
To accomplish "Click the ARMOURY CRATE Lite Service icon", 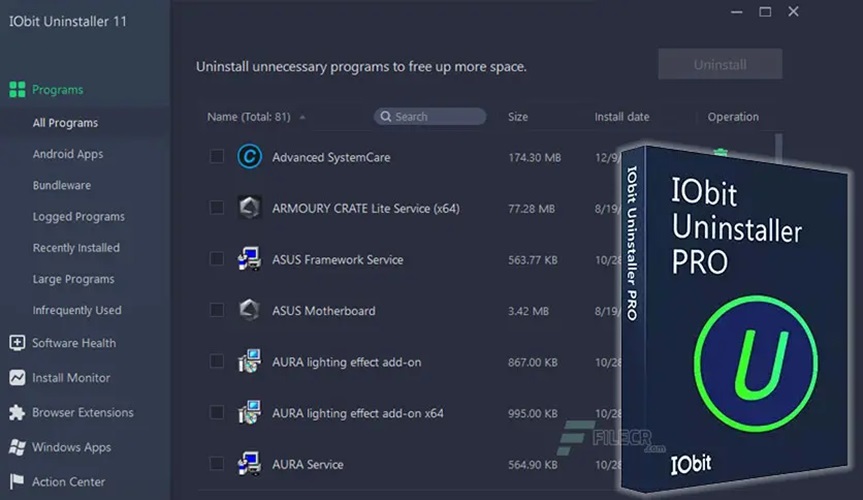I will click(249, 208).
